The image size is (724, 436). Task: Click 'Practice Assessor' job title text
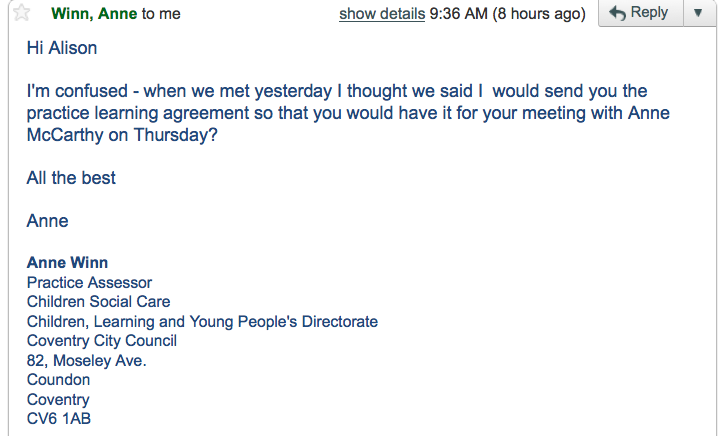pos(89,283)
